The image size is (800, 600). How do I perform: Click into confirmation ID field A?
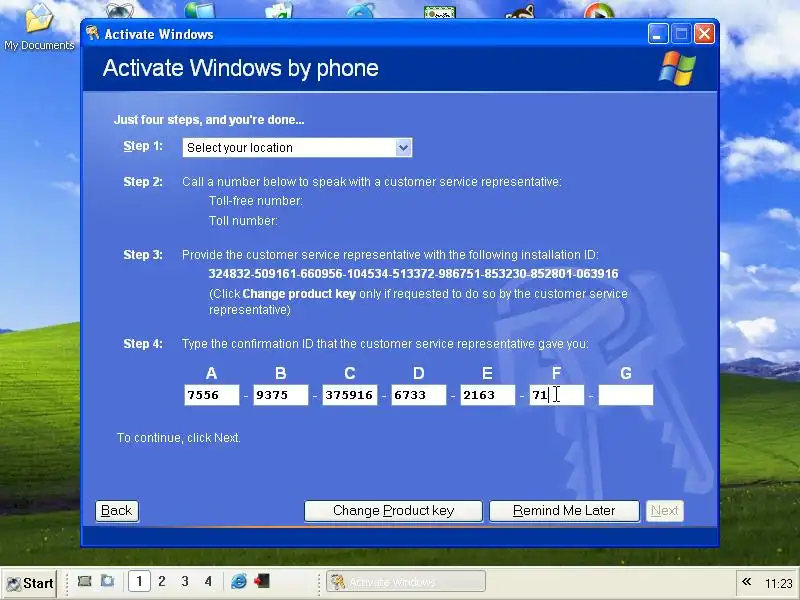pos(212,395)
